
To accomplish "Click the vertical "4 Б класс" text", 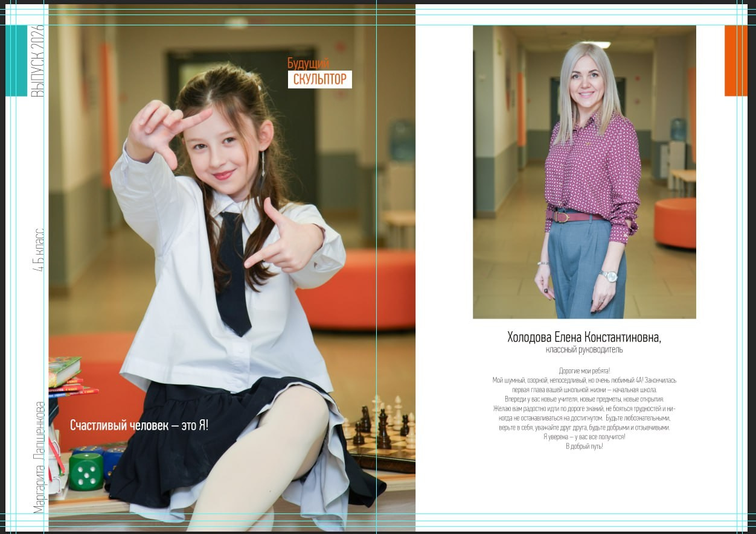I will click(38, 249).
